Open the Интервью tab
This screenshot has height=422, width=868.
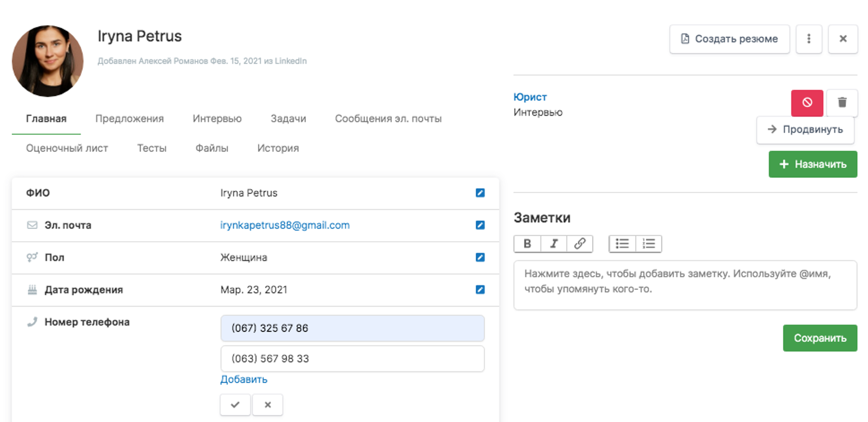point(217,119)
